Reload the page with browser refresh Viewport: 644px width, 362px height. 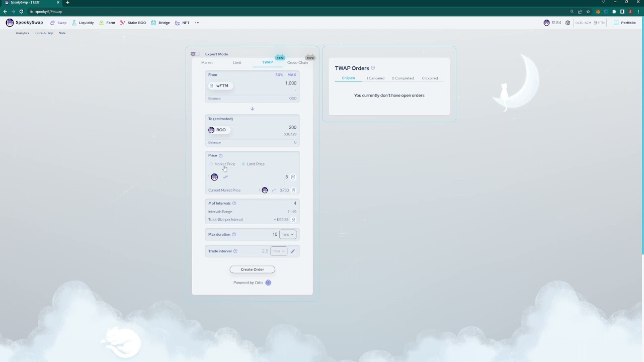pyautogui.click(x=21, y=12)
